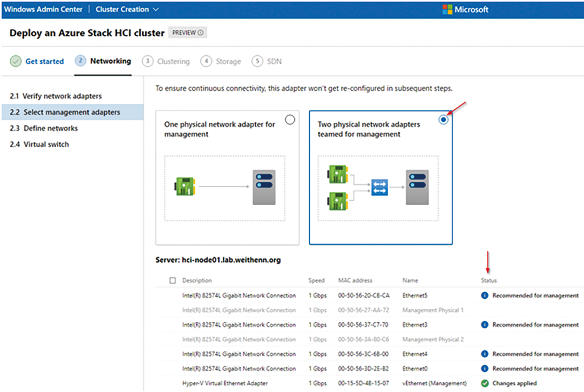Click the upper adapter icon in teamed diagram

[338, 174]
